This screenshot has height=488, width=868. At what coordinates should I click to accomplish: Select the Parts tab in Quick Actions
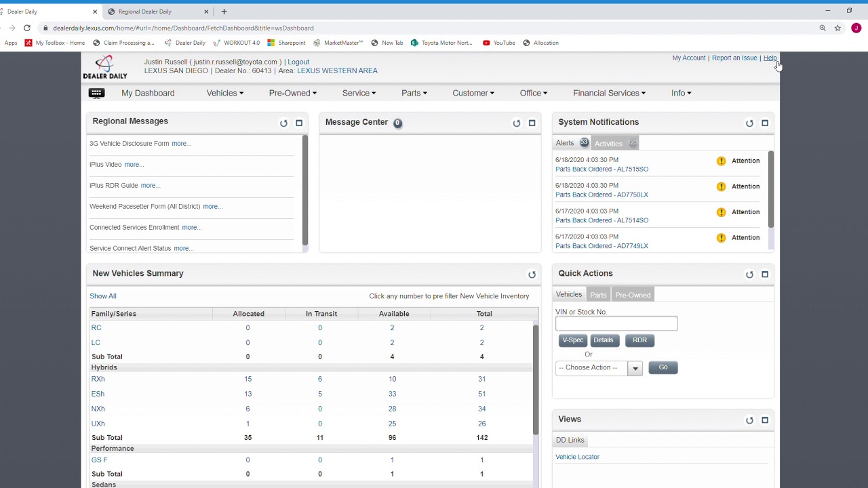[598, 295]
